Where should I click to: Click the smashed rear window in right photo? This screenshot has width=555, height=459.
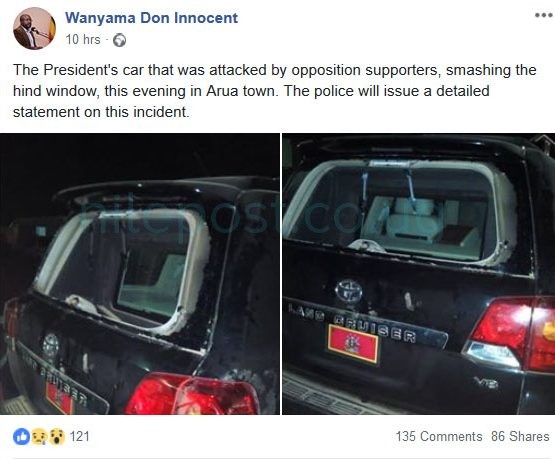pos(400,212)
